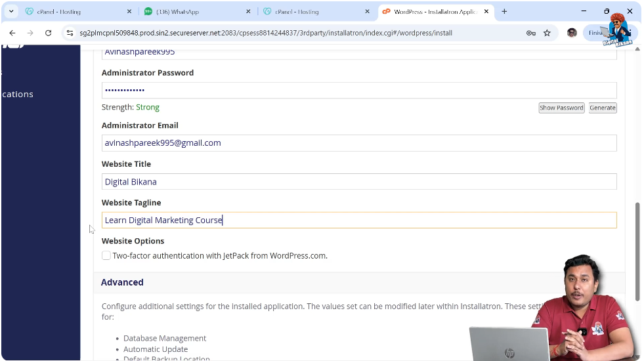644x361 pixels.
Task: Click the "Strong" strength indicator text
Action: pyautogui.click(x=148, y=107)
